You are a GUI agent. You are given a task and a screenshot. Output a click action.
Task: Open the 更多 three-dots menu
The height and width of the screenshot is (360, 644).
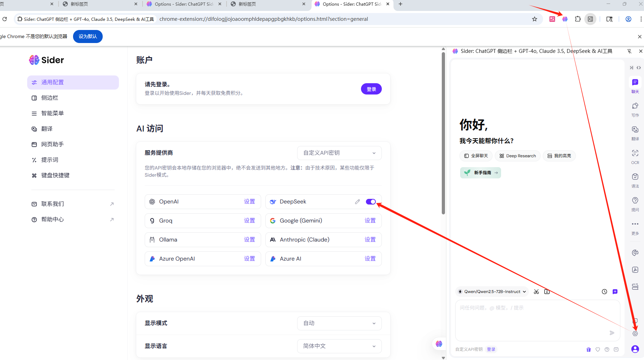pos(635,224)
